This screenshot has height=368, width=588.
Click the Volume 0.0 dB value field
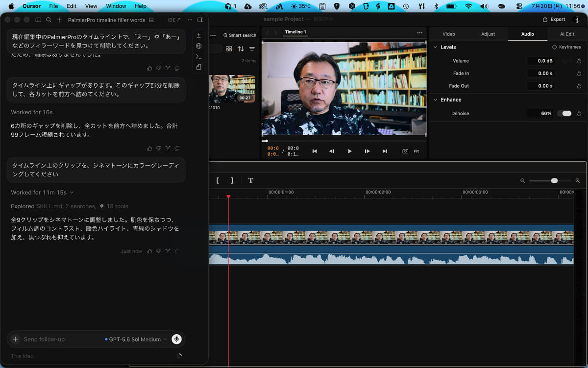point(540,61)
